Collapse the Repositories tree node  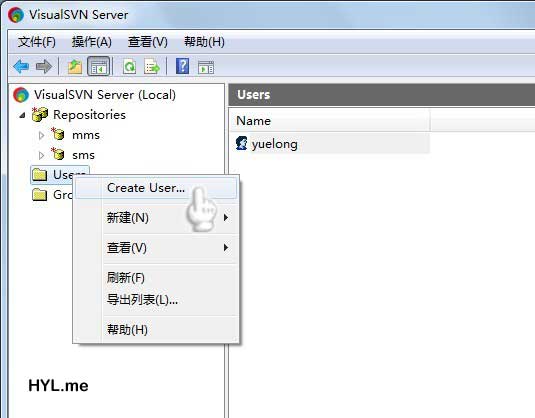[x=23, y=115]
